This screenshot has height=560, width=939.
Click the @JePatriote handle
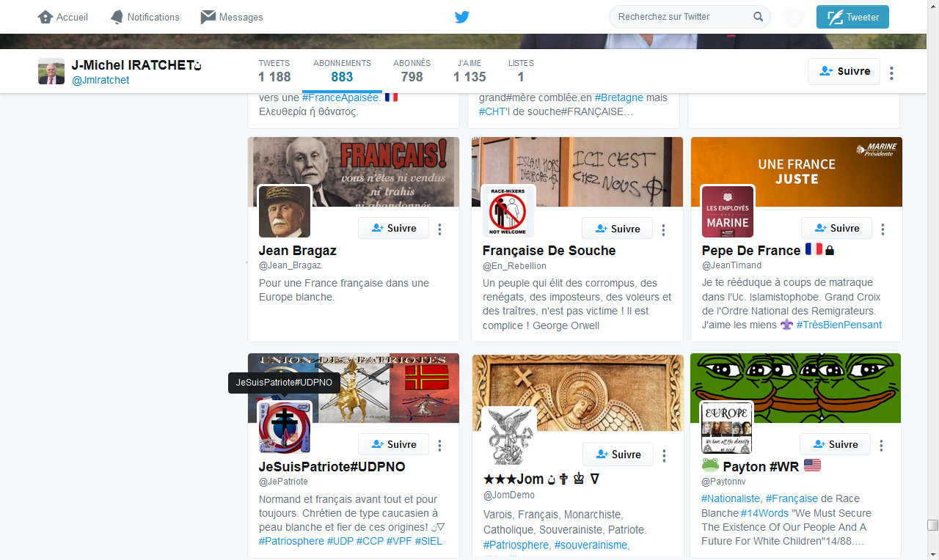tap(283, 482)
